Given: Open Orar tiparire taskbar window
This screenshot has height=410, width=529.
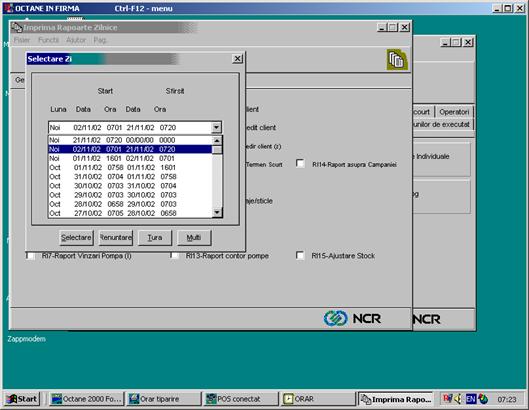Looking at the screenshot, I should point(164,399).
